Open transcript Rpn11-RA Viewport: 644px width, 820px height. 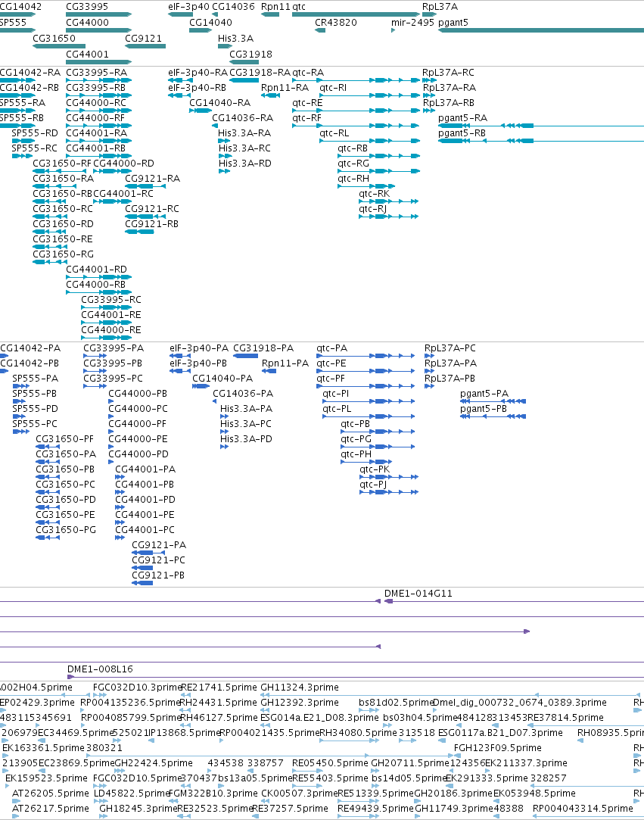pyautogui.click(x=271, y=95)
